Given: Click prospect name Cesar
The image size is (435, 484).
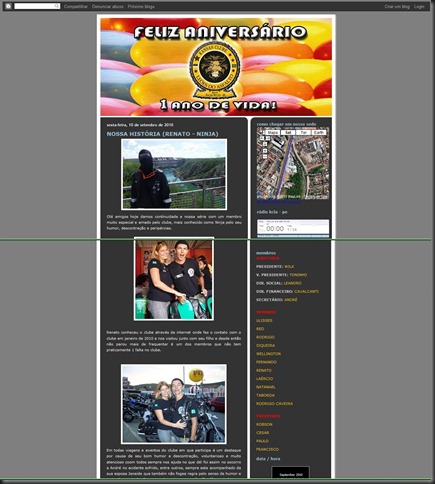Looking at the screenshot, I should tap(262, 433).
